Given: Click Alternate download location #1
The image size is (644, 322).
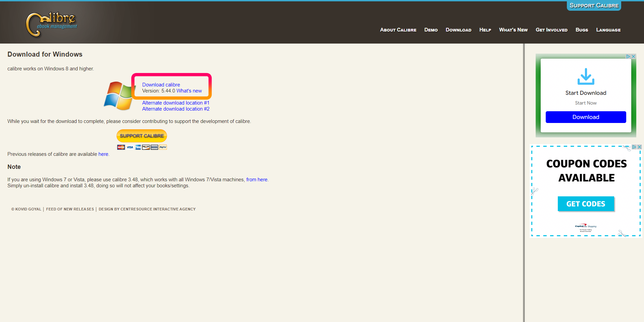Looking at the screenshot, I should tap(176, 103).
